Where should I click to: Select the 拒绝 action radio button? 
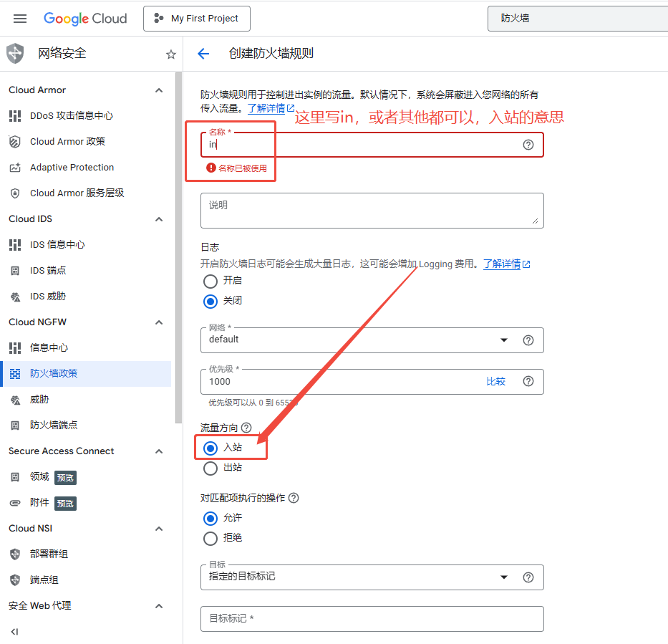point(210,539)
